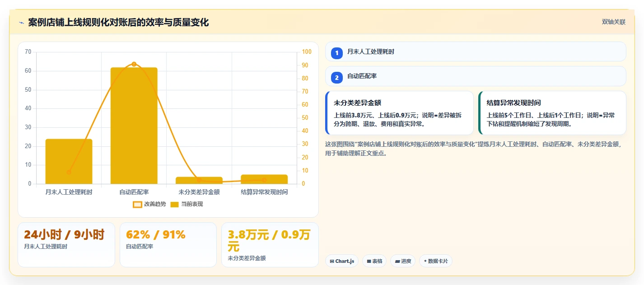The width and height of the screenshot is (644, 285).
Task: Click the number 1 badge icon
Action: coord(337,53)
